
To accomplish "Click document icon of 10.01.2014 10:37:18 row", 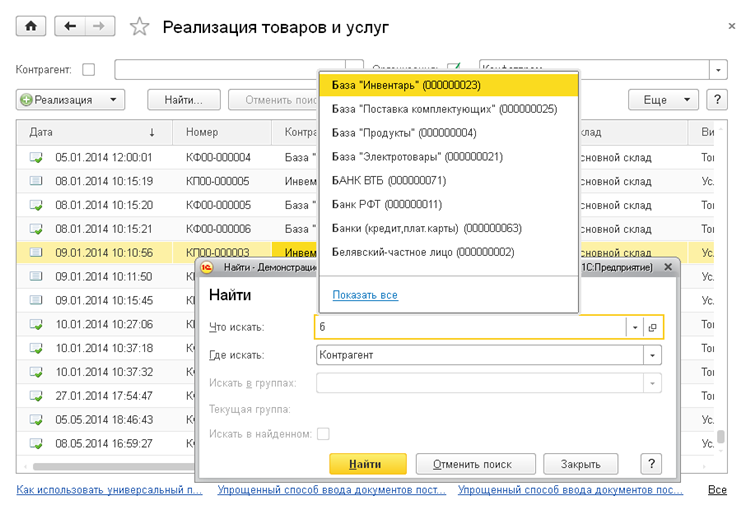I will (36, 348).
